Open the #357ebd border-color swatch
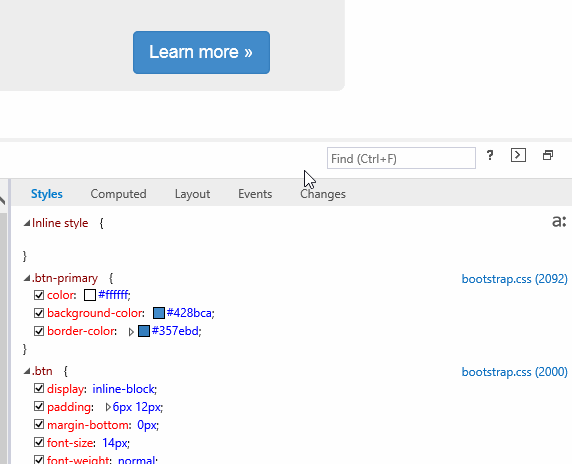Image resolution: width=572 pixels, height=464 pixels. [144, 331]
